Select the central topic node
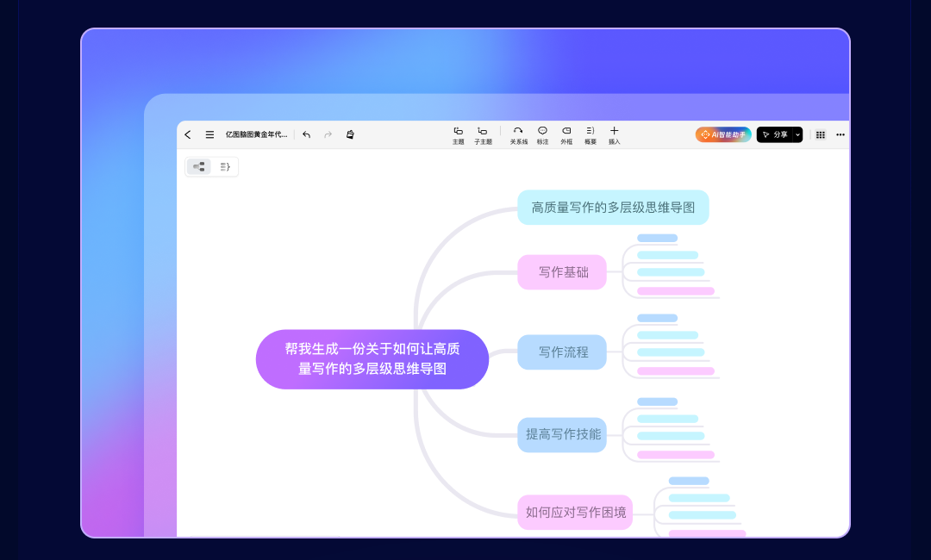 [372, 359]
